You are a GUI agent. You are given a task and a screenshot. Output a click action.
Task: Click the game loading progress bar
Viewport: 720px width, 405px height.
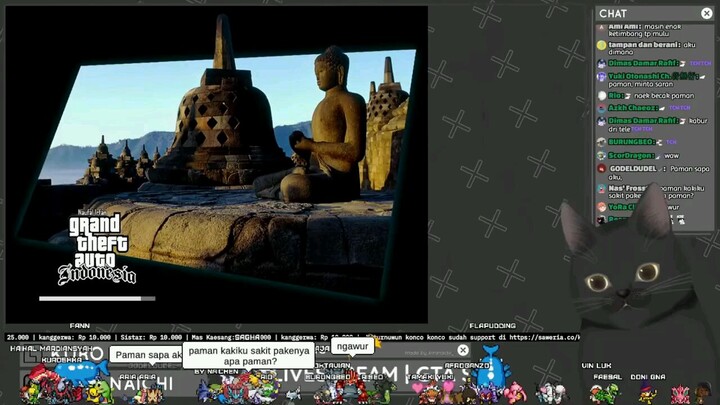pyautogui.click(x=97, y=298)
